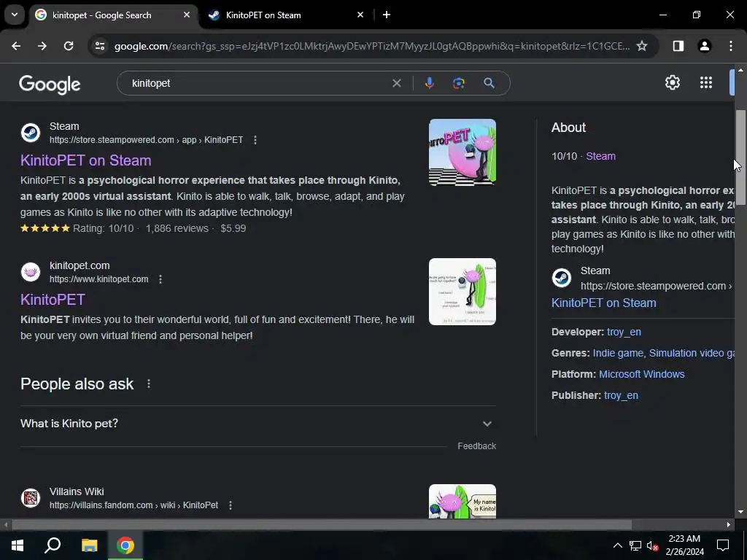The image size is (747, 560).
Task: Start voice search with microphone icon
Action: pos(429,83)
